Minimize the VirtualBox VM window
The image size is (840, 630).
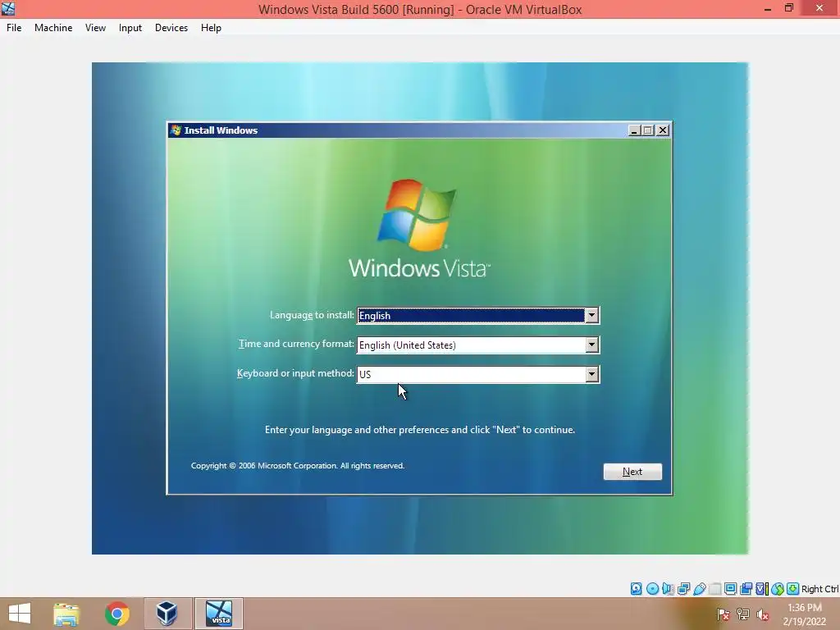pos(767,8)
